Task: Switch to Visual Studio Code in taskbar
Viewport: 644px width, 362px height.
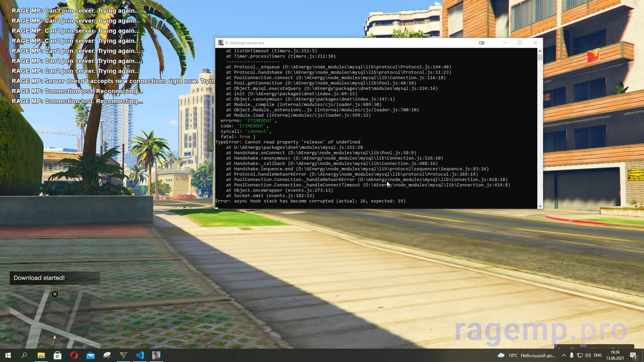Action: [x=140, y=355]
